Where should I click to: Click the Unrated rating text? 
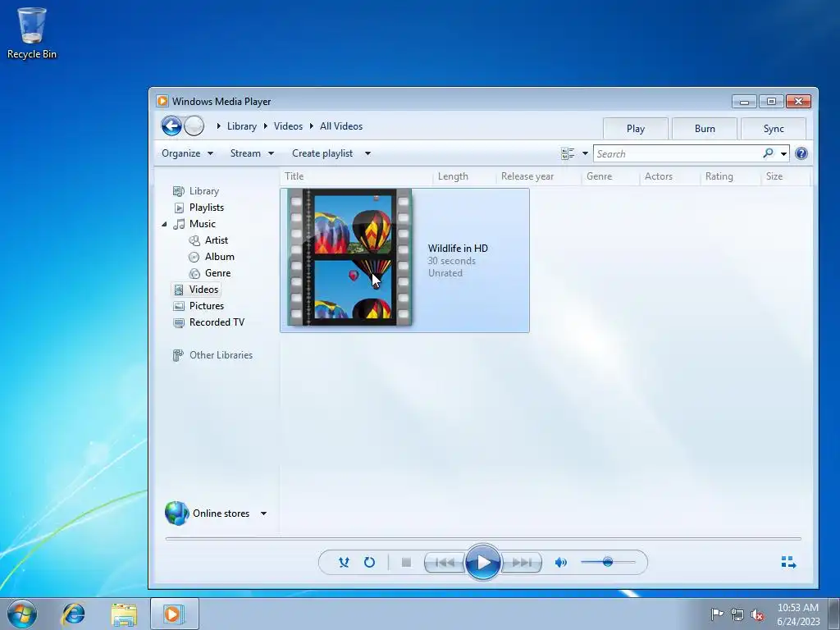(445, 273)
